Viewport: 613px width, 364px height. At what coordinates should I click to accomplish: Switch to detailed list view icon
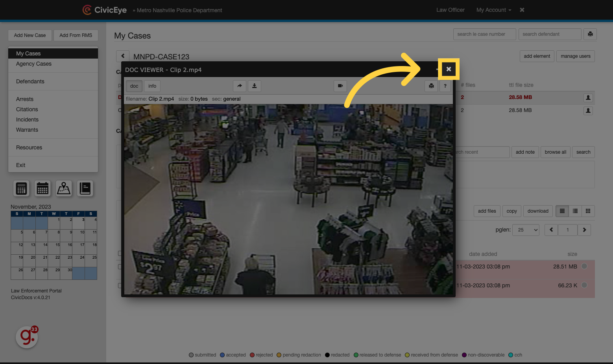click(575, 211)
